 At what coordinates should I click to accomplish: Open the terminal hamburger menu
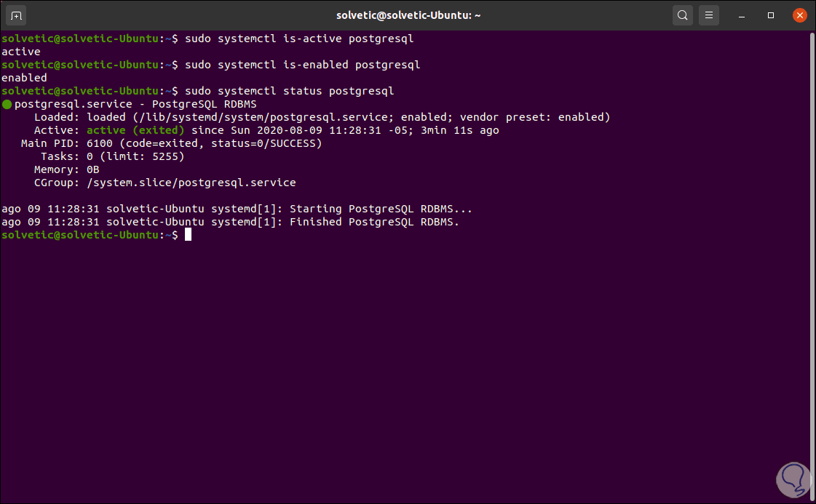[708, 15]
